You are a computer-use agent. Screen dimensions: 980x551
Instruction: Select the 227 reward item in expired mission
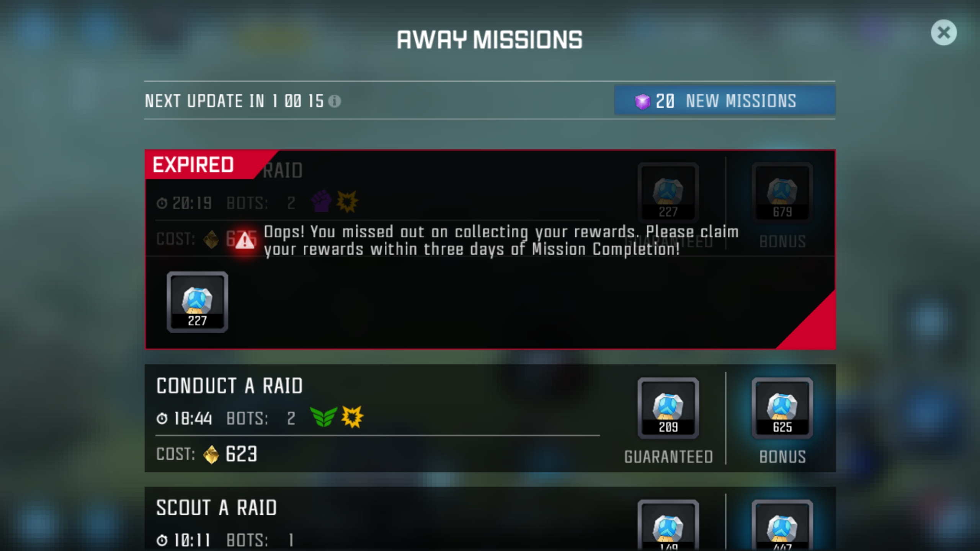(x=197, y=302)
